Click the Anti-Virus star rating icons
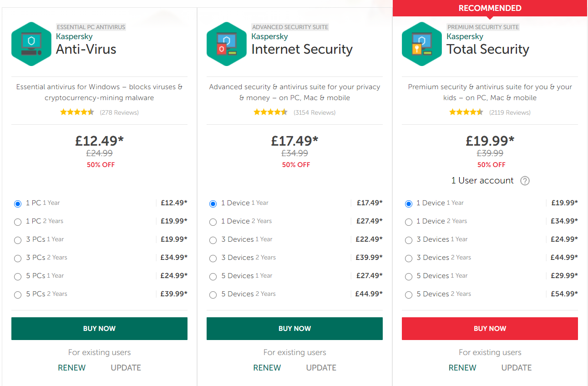 [x=77, y=112]
